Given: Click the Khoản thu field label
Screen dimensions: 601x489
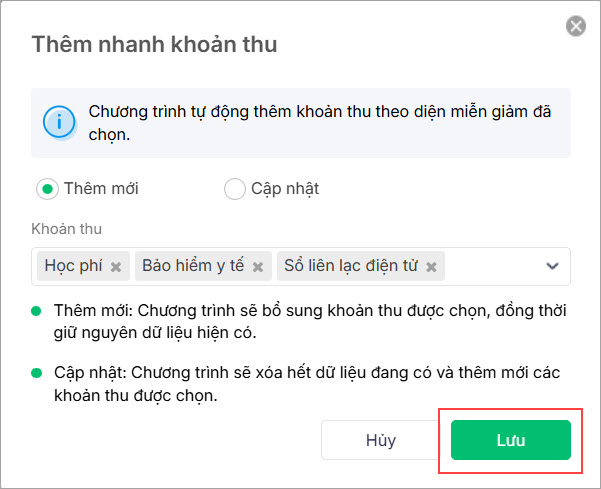Looking at the screenshot, I should tap(66, 229).
